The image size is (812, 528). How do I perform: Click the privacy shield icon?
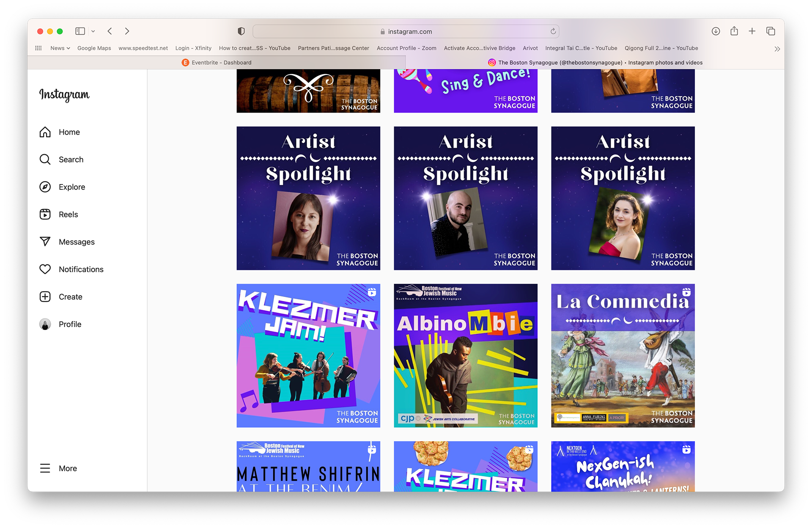coord(241,31)
